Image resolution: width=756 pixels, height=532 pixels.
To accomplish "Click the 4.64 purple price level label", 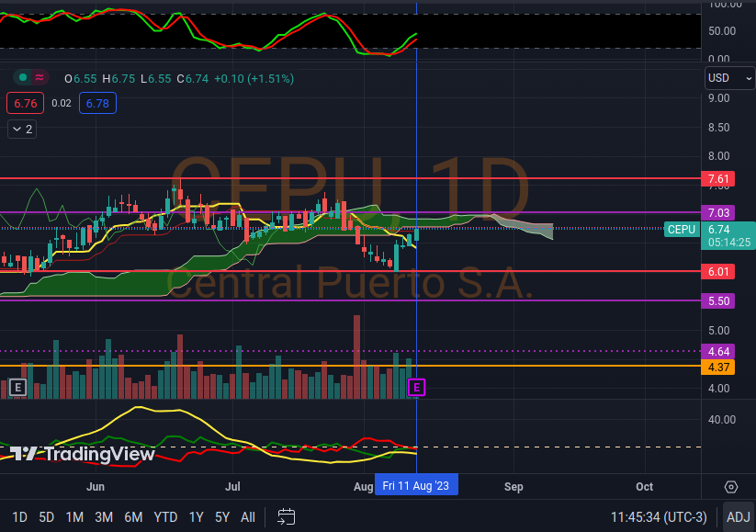I will (x=718, y=351).
